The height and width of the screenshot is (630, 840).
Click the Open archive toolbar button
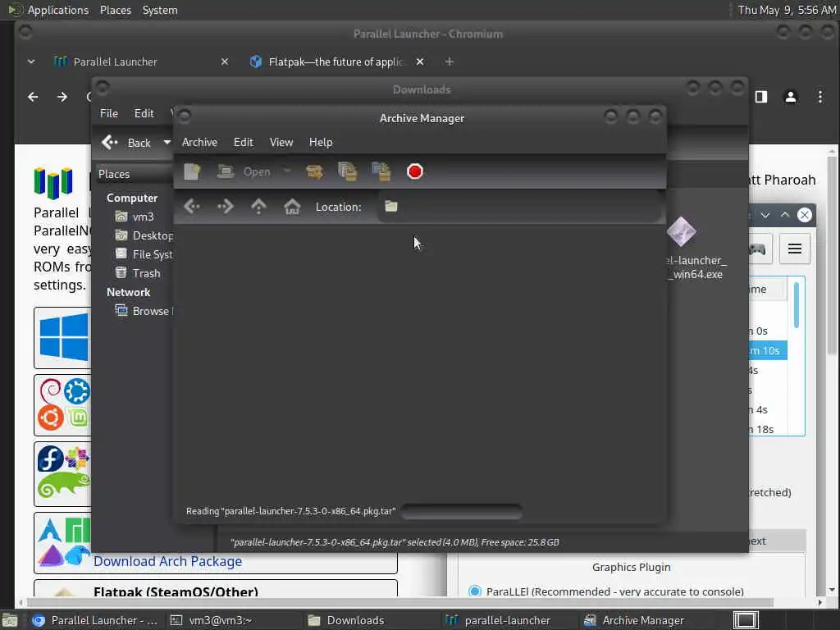coord(244,171)
